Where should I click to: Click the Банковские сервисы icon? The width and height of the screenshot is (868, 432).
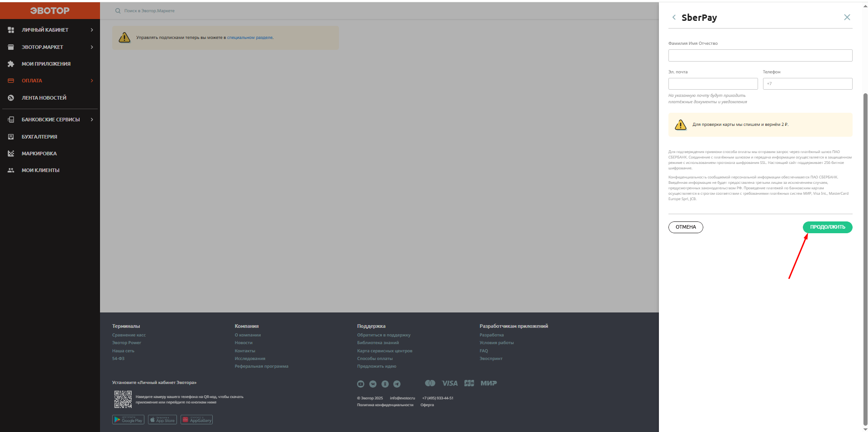tap(11, 120)
